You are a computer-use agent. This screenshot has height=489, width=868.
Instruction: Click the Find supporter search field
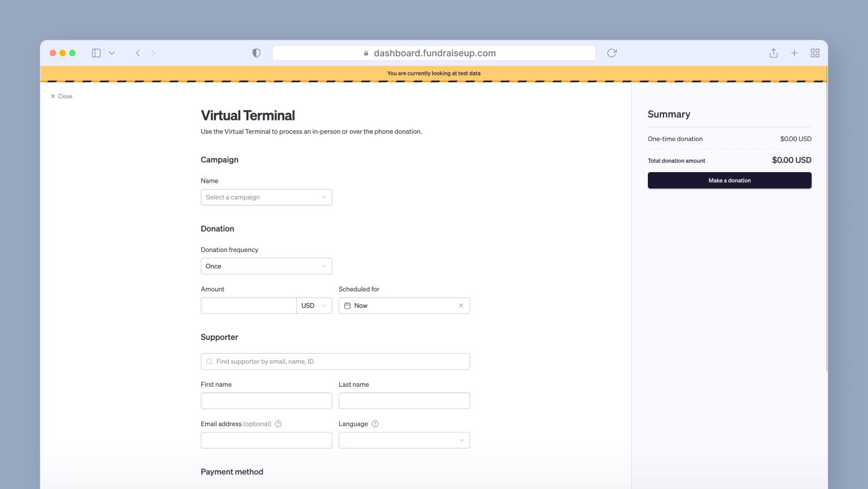point(335,361)
